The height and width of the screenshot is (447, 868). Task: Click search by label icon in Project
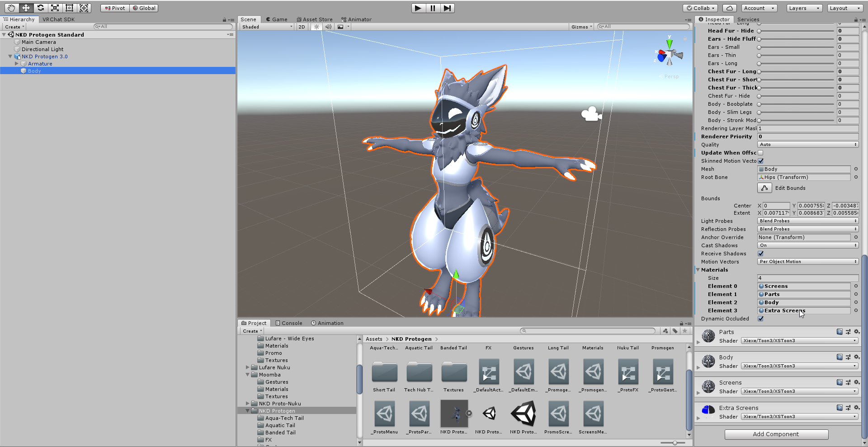675,331
